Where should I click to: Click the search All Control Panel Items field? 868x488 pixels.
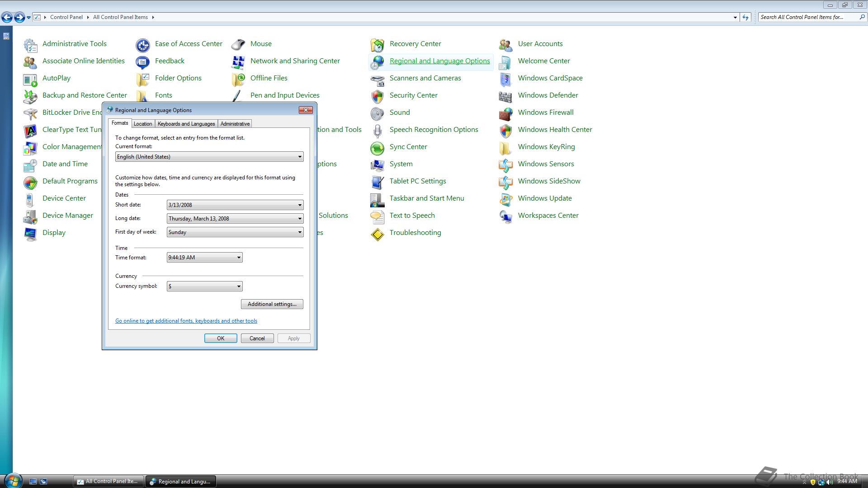pyautogui.click(x=807, y=17)
